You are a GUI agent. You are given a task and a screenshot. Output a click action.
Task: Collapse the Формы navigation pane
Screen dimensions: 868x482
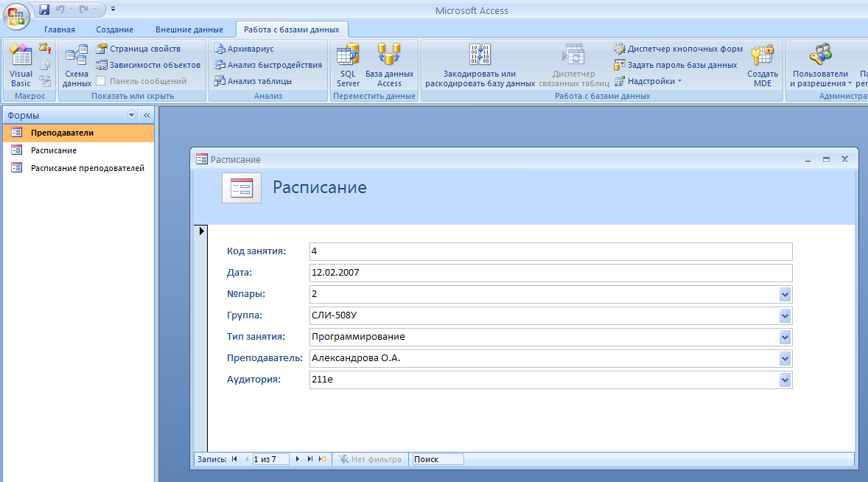pos(146,116)
